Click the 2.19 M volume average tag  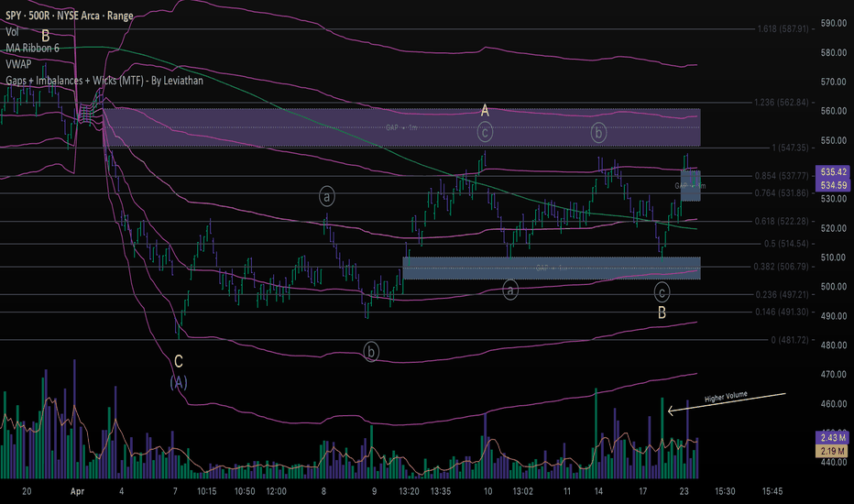click(x=833, y=451)
